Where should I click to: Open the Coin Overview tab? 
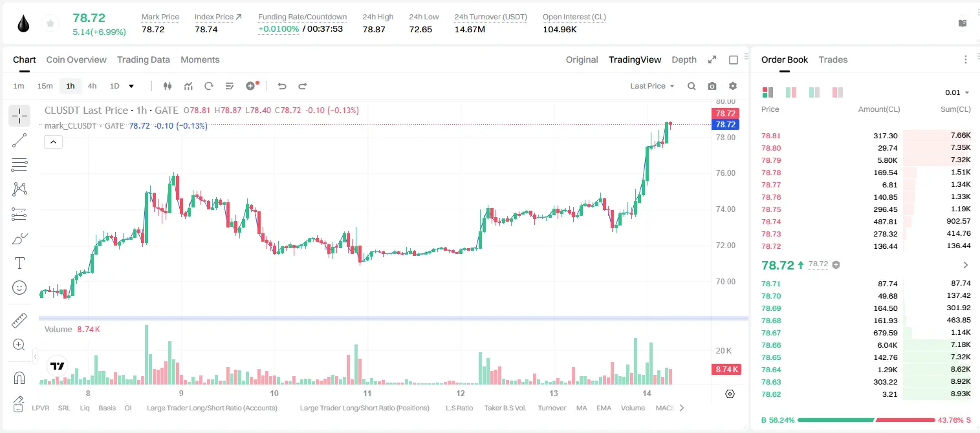pos(76,59)
